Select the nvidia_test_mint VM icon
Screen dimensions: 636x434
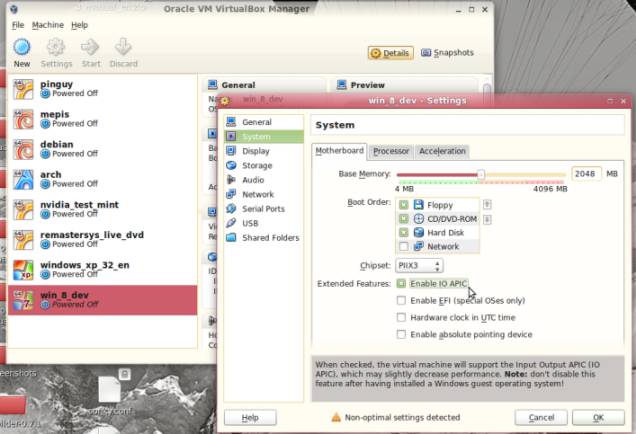click(x=23, y=210)
